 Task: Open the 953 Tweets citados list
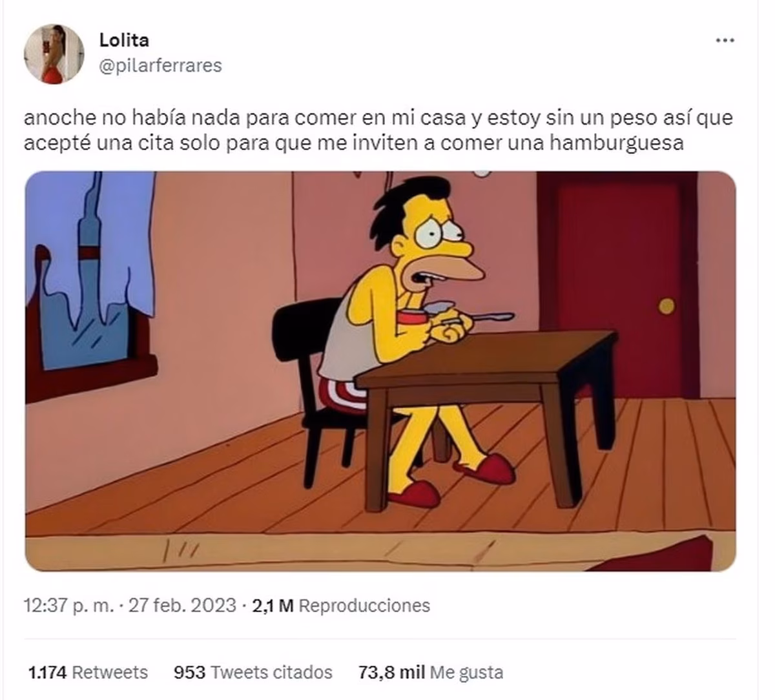pyautogui.click(x=253, y=672)
